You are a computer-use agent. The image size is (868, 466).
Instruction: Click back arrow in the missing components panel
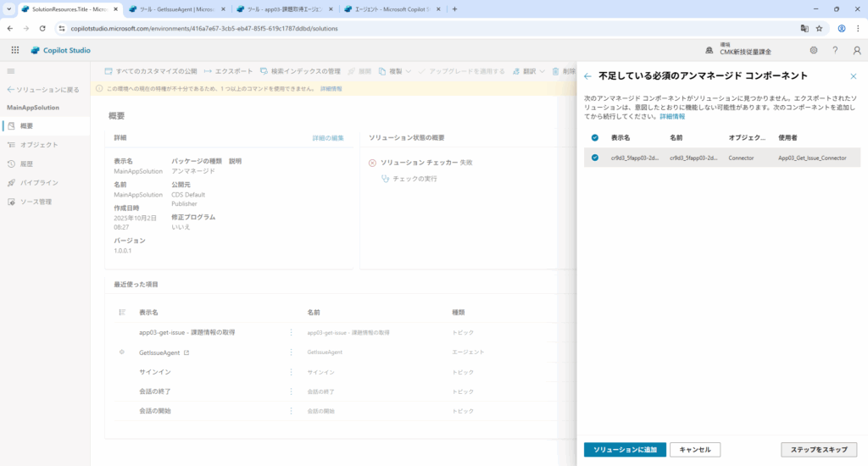[587, 76]
